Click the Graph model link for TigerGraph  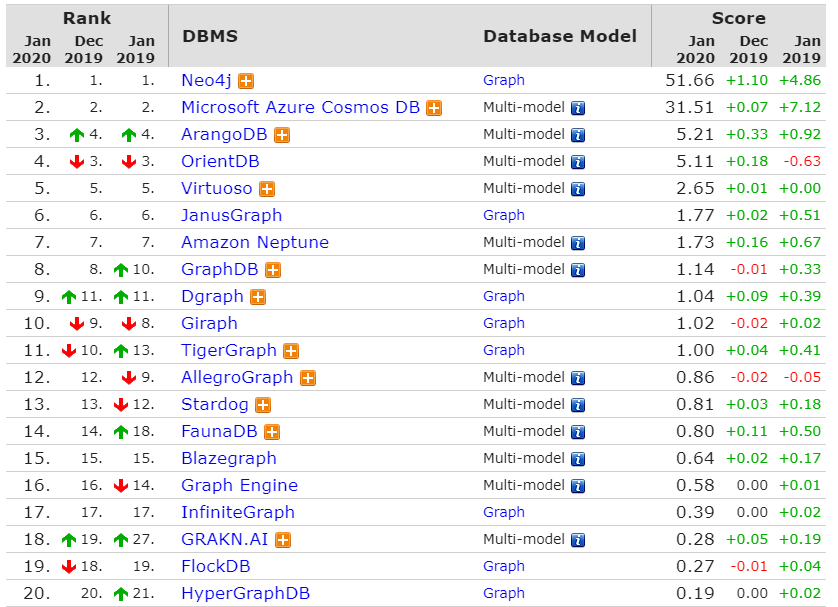504,351
